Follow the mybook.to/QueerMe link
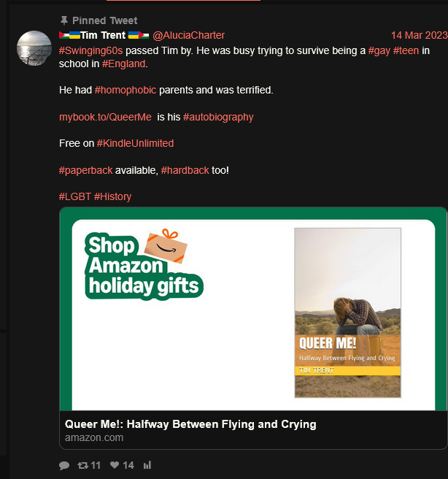 105,117
